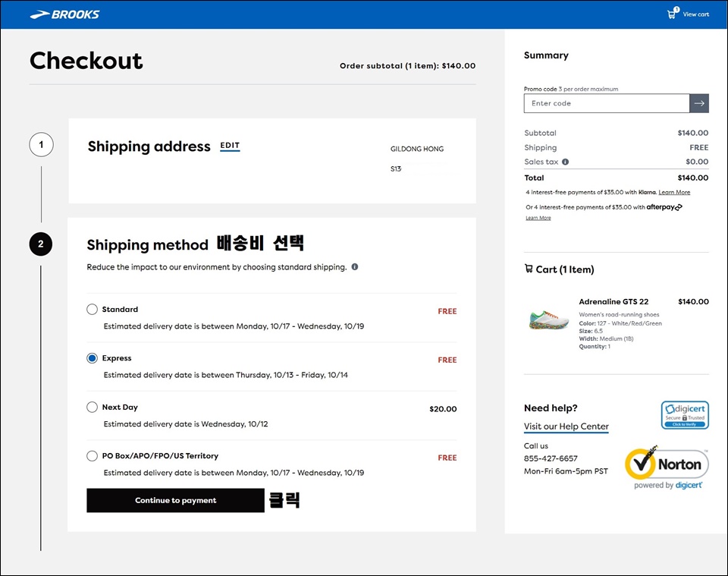Click the Standard estimated delivery date text
The height and width of the screenshot is (576, 728).
pos(234,326)
